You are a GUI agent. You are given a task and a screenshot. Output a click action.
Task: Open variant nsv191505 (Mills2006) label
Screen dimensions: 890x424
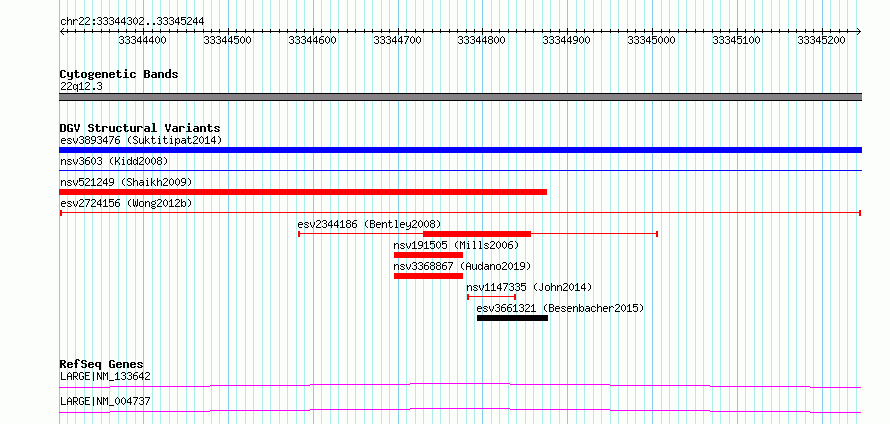pos(456,245)
